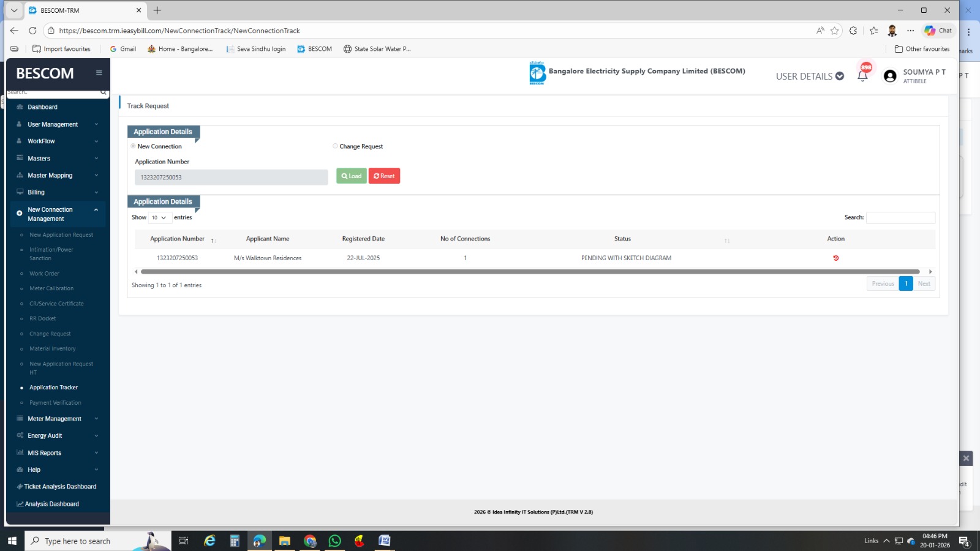
Task: Click the undo action icon for application 1323207250053
Action: coord(835,258)
